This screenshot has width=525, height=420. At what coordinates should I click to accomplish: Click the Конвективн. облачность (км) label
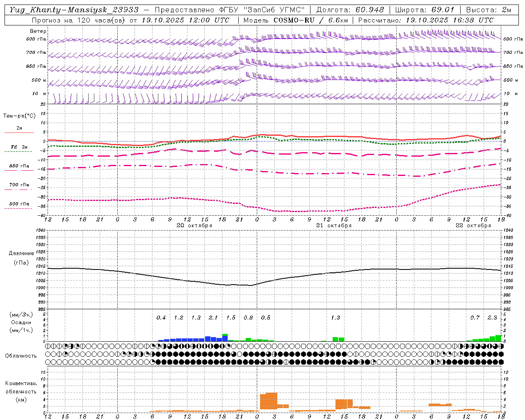pyautogui.click(x=21, y=391)
